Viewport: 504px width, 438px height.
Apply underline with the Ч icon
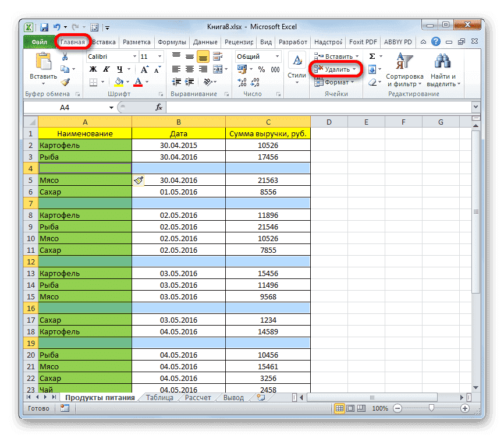click(x=120, y=68)
